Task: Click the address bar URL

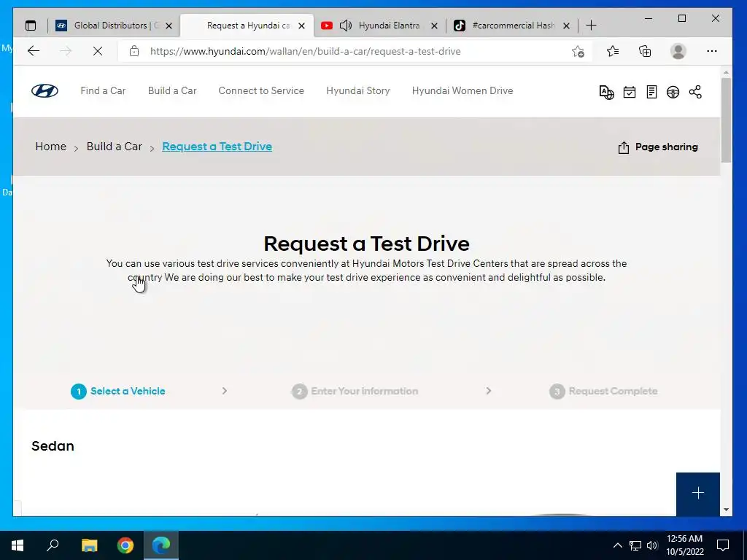Action: click(306, 52)
